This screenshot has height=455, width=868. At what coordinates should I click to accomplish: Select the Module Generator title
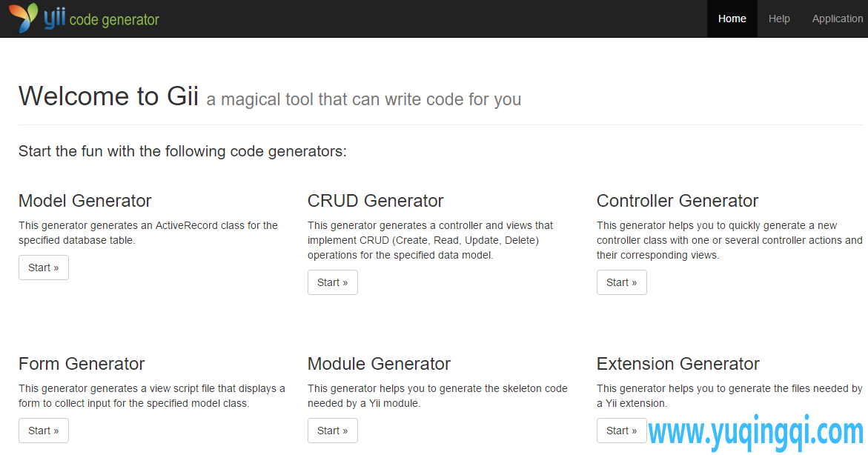(x=379, y=364)
